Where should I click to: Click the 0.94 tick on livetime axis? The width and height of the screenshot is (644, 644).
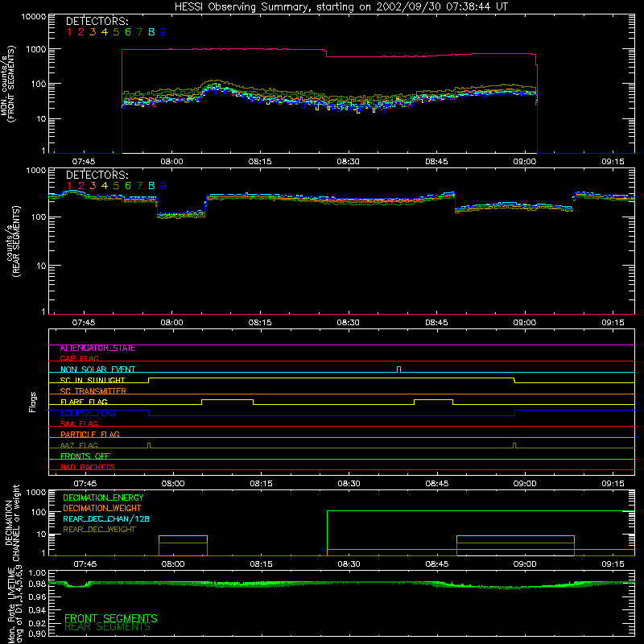click(x=37, y=609)
